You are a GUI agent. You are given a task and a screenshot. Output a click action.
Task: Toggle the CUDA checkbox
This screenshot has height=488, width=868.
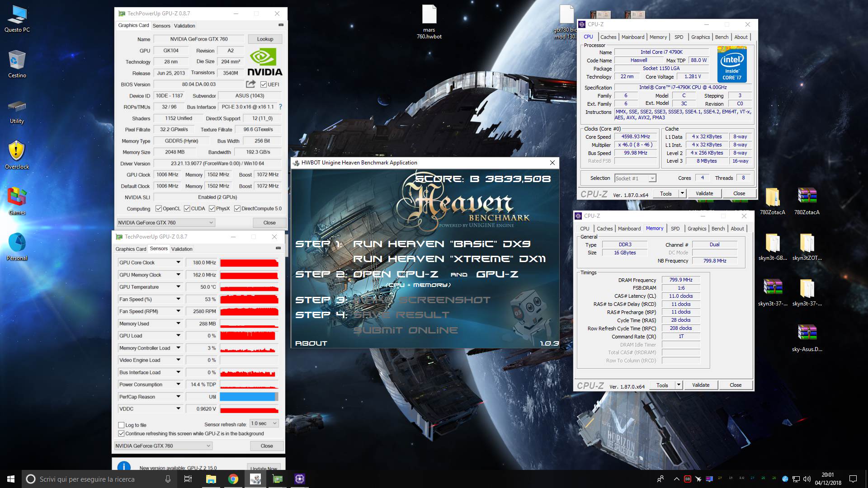pyautogui.click(x=187, y=208)
